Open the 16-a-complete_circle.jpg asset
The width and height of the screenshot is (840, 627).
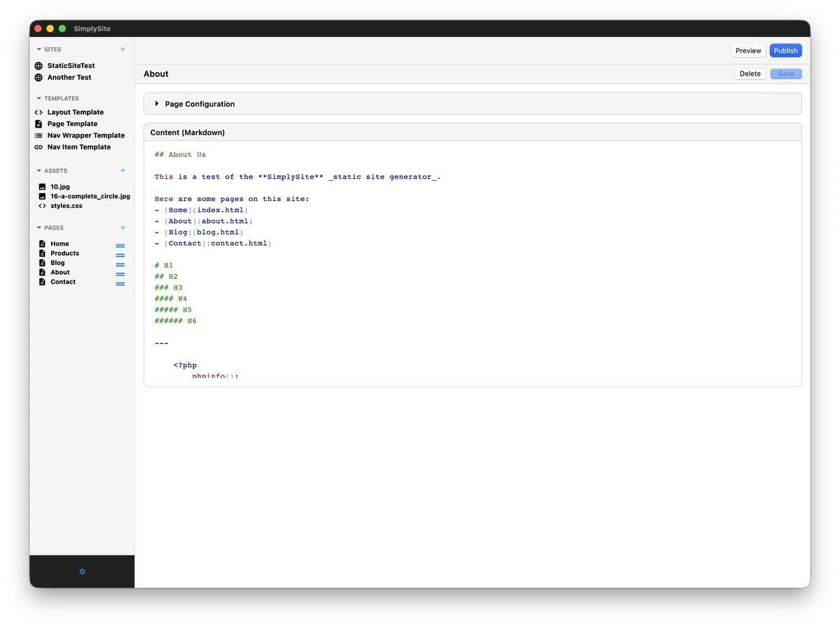[x=90, y=197]
